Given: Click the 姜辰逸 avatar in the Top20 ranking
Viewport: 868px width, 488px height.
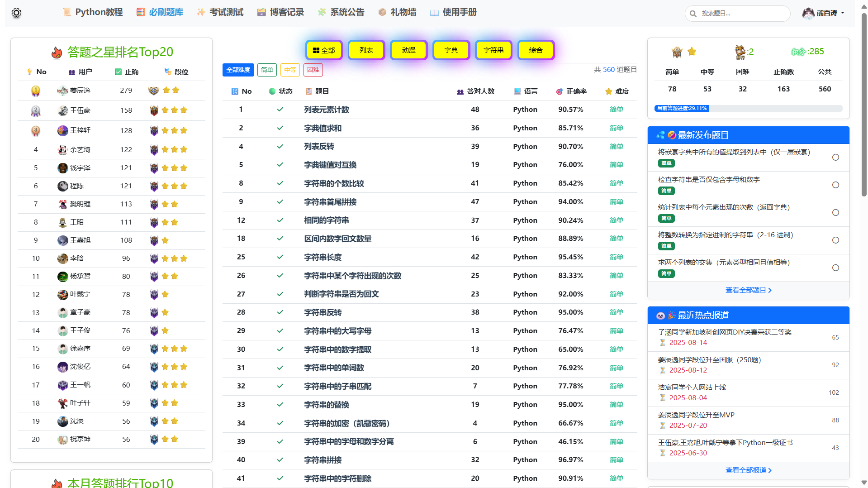Looking at the screenshot, I should coord(62,91).
